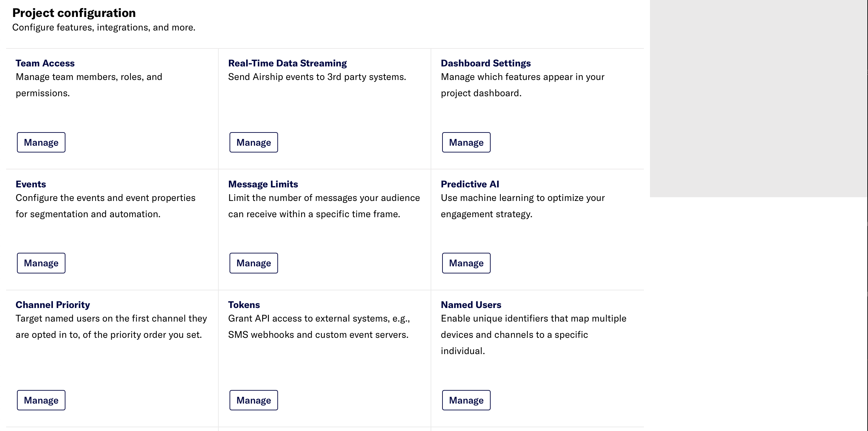Manage the Message Limits settings
The width and height of the screenshot is (868, 431).
pyautogui.click(x=254, y=263)
